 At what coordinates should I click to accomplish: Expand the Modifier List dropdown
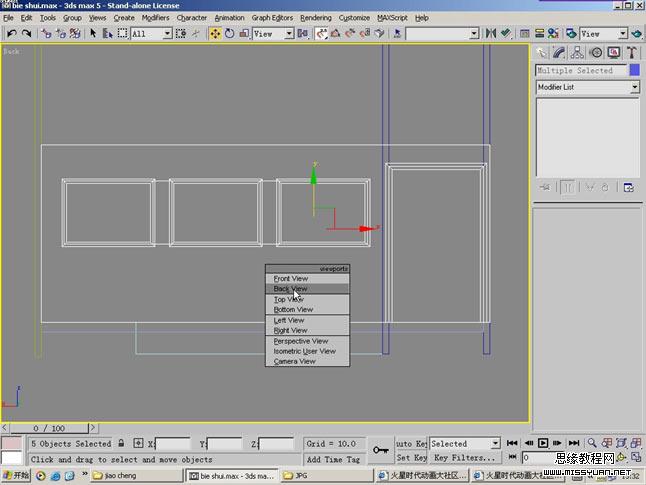point(587,87)
